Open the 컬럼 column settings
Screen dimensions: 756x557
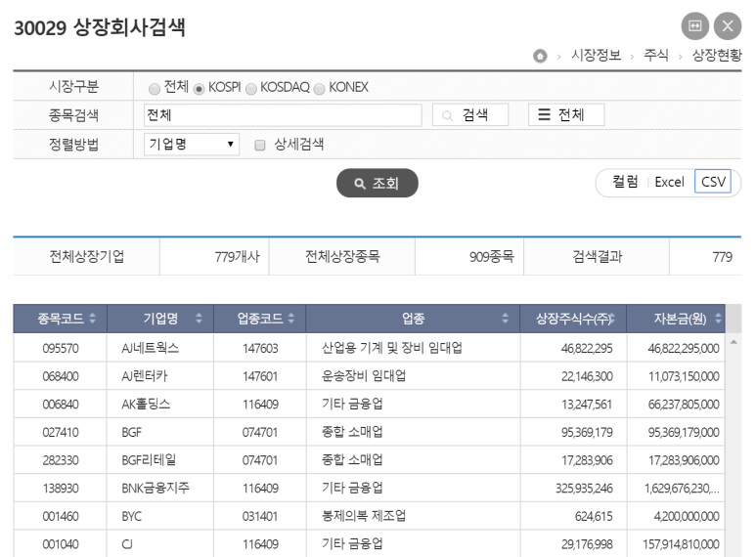(x=625, y=182)
